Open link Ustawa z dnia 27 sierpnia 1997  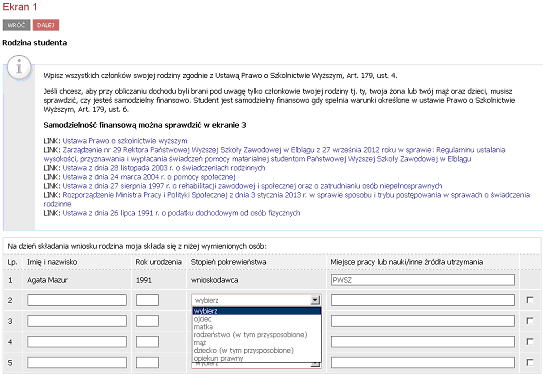click(x=252, y=186)
